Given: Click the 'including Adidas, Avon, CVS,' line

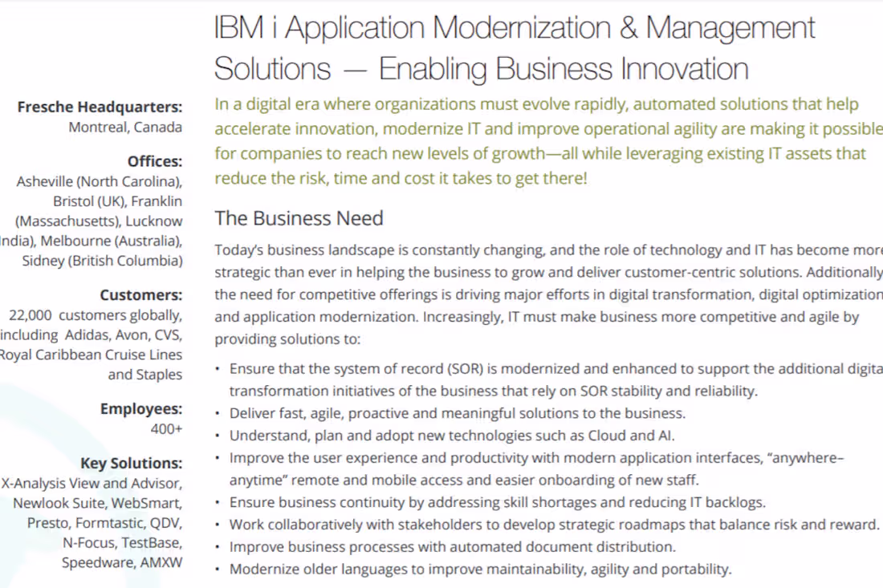Looking at the screenshot, I should click(x=92, y=335).
